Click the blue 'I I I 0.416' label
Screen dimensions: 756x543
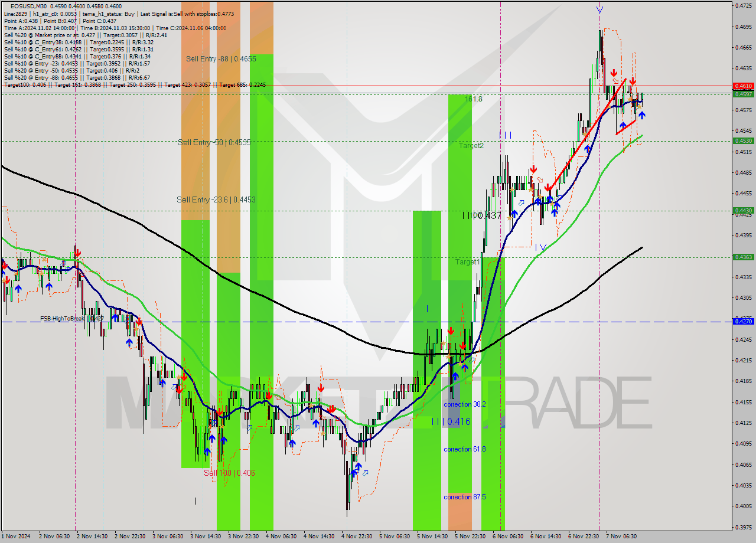(x=451, y=421)
